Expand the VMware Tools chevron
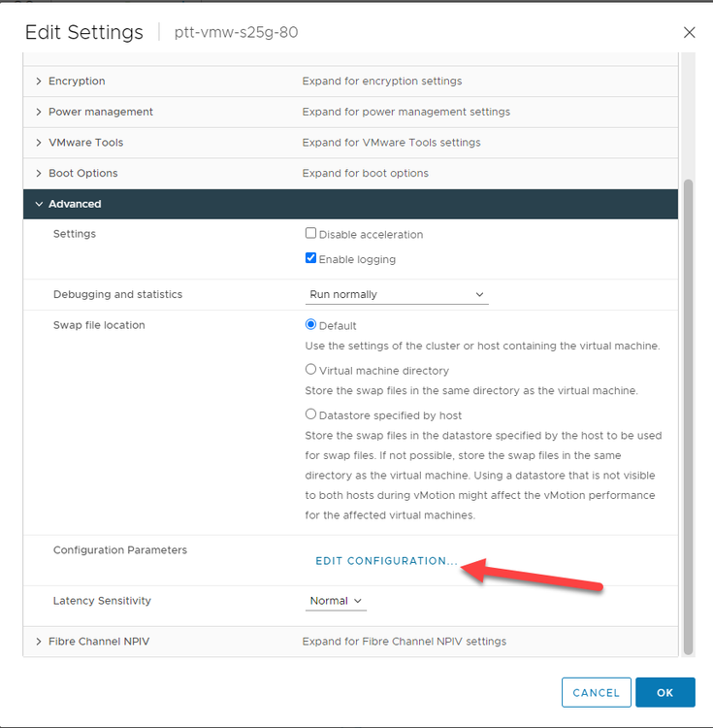 click(39, 143)
